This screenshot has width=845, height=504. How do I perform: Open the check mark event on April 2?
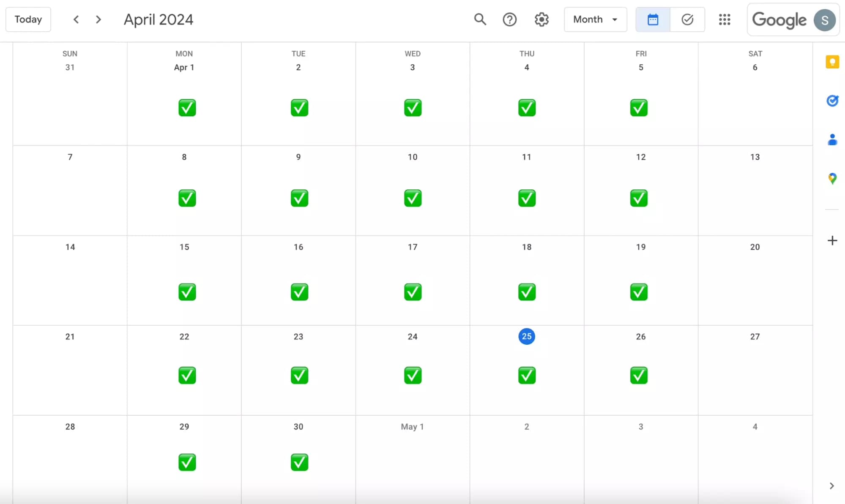click(299, 108)
